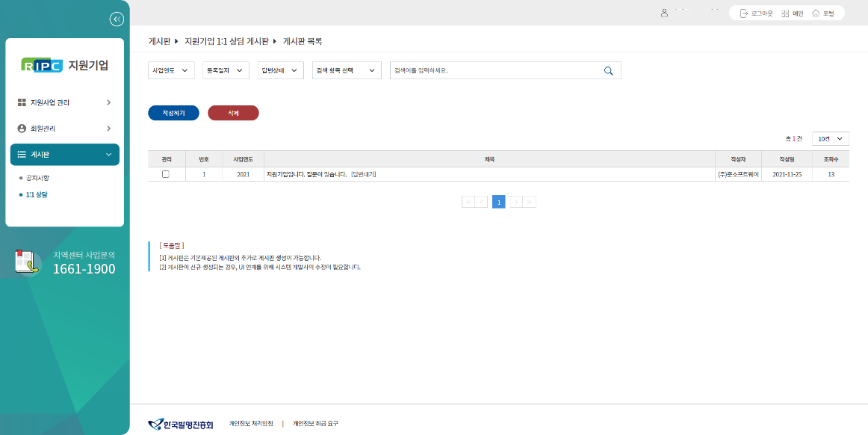The image size is (868, 435).
Task: Click the phone book icon by 1661-1900
Action: point(27,262)
